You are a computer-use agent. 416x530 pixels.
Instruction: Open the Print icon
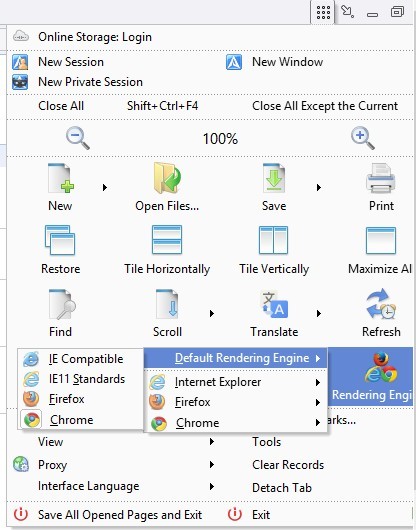click(381, 178)
